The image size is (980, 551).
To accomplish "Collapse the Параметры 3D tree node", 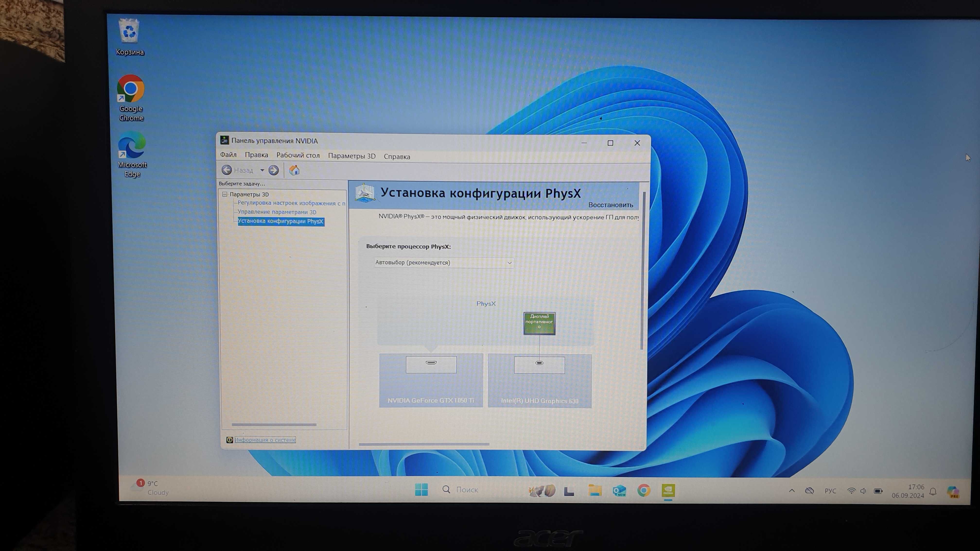I will coord(225,194).
